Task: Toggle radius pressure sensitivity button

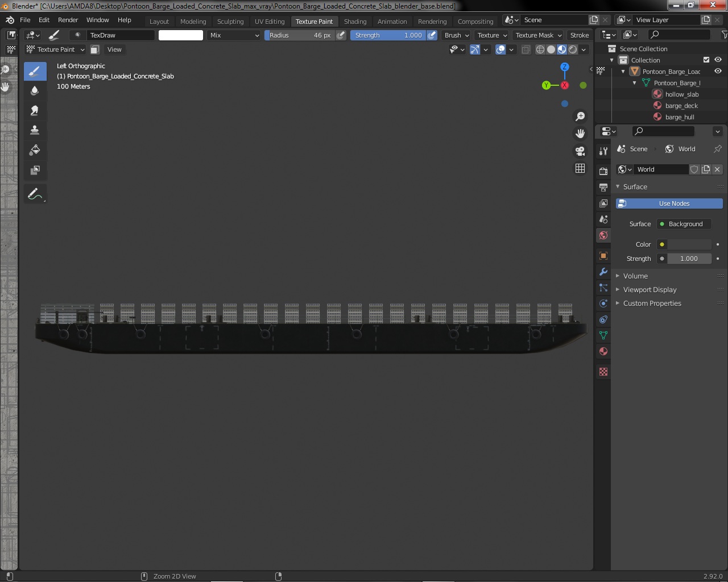Action: point(341,35)
